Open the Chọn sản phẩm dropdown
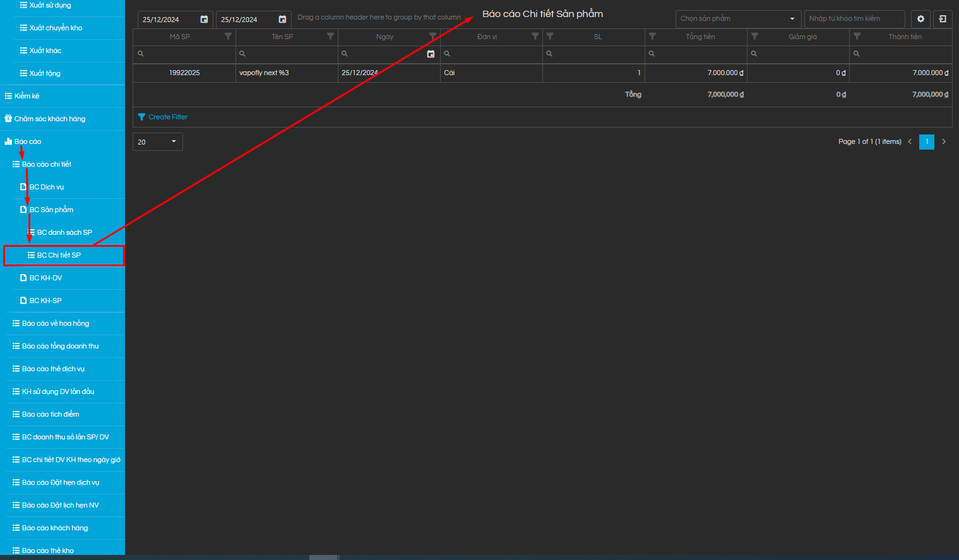 coord(737,19)
